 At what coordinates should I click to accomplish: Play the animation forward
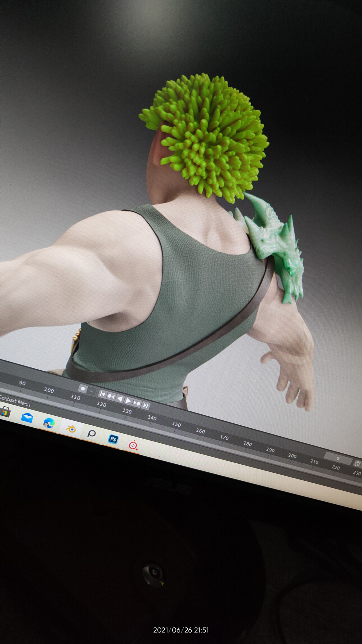[x=128, y=401]
